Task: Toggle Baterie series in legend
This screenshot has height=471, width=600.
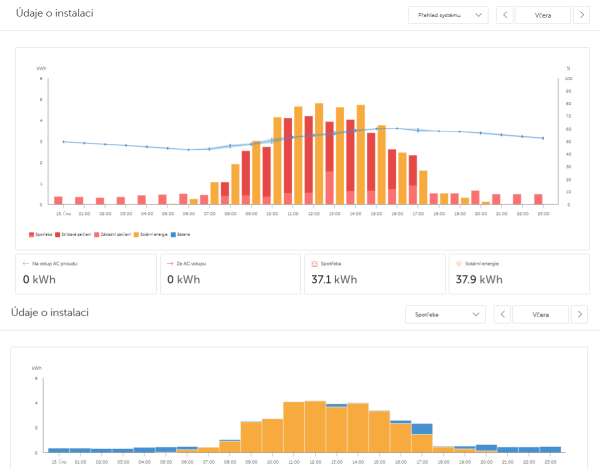Action: pos(180,235)
